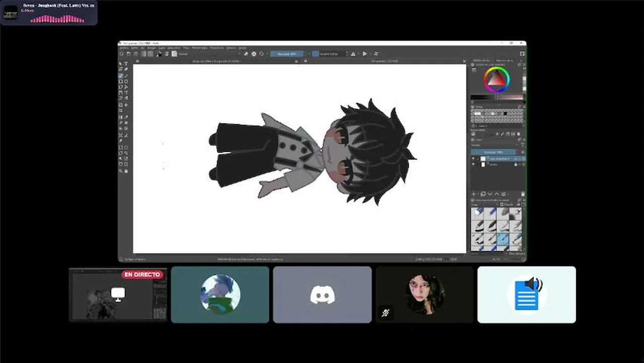Move the layer up with arrow
The width and height of the screenshot is (644, 363).
[496, 194]
